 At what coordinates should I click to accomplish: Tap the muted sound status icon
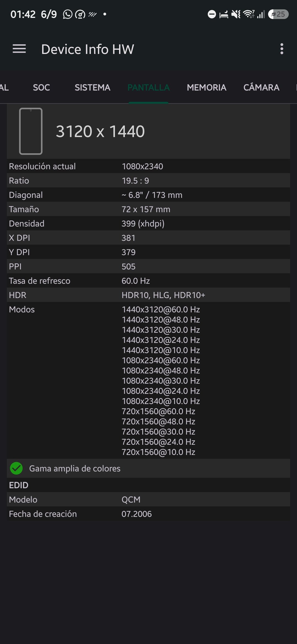point(236,14)
